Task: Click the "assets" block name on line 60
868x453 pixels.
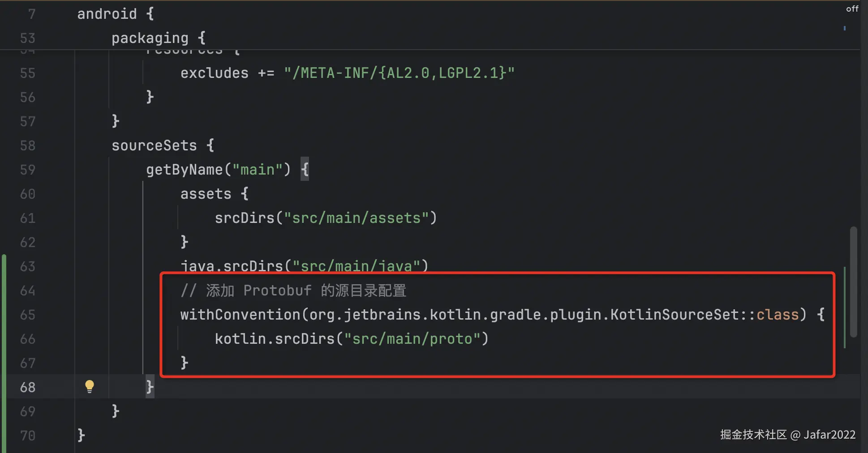Action: coord(206,194)
